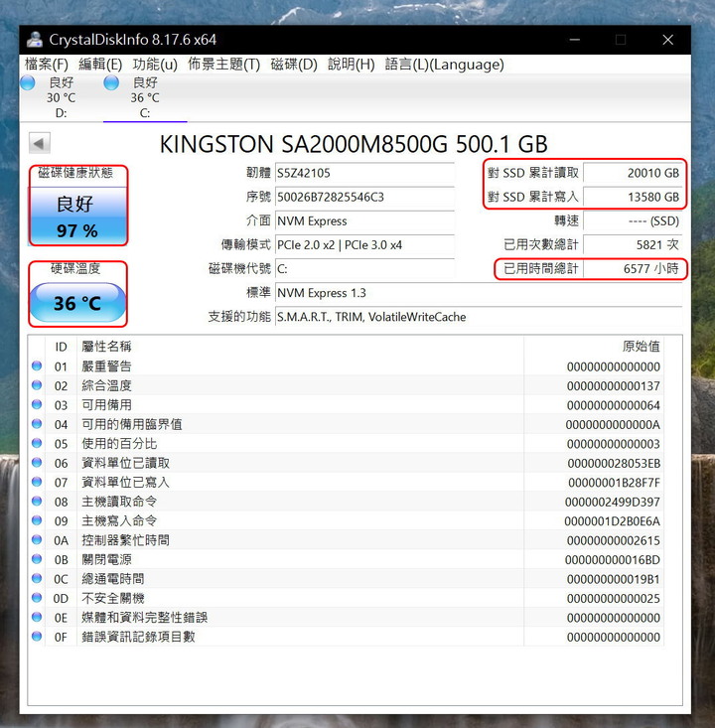Viewport: 715px width, 728px height.
Task: Click the 36 °C temperature button
Action: 78,302
